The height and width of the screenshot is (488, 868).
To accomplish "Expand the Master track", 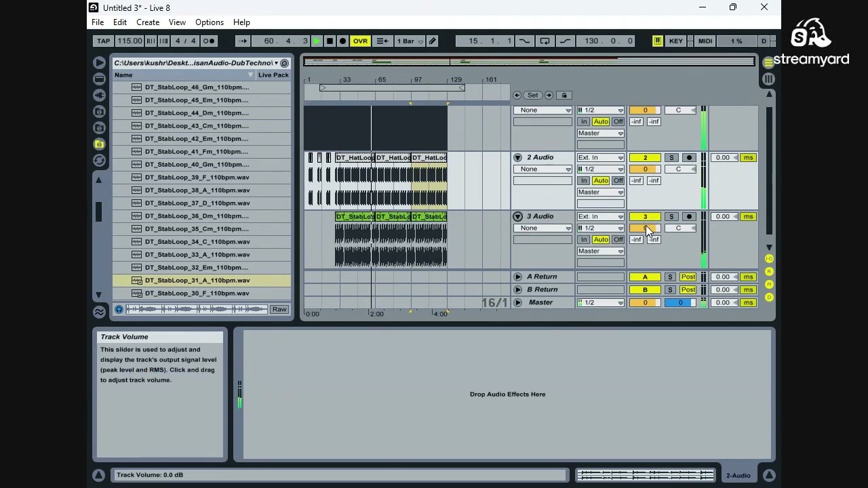I will coord(517,303).
